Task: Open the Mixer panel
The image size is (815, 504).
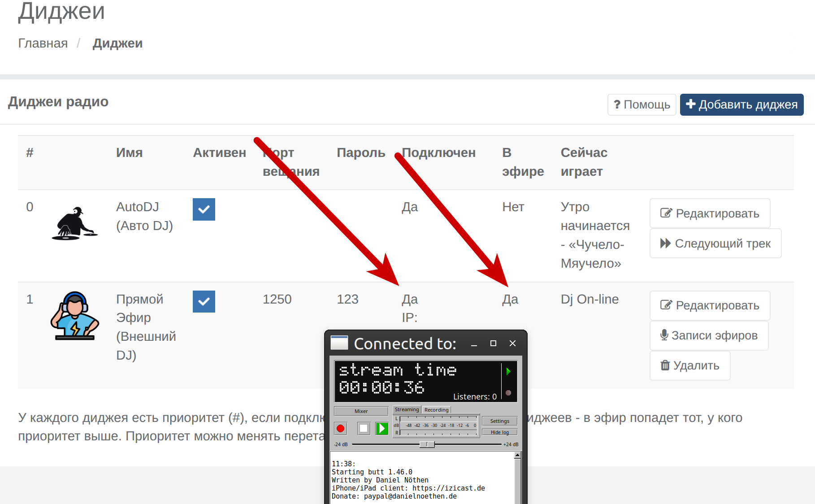Action: click(x=361, y=411)
